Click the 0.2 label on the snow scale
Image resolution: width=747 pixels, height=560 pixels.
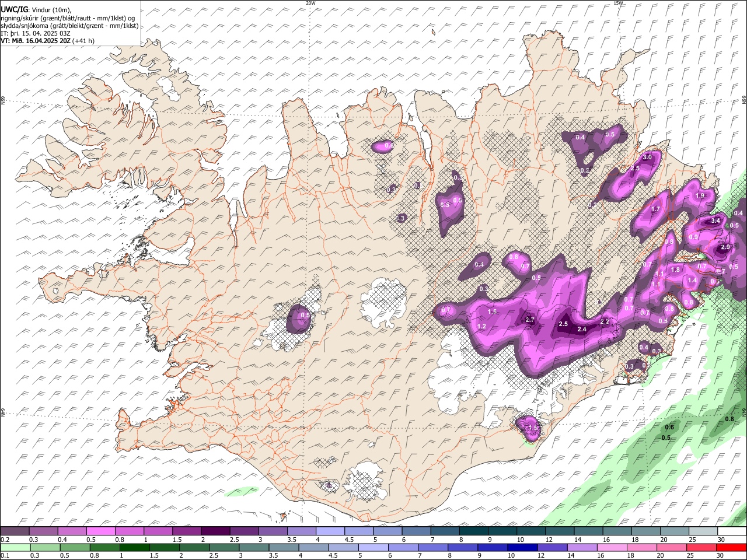click(5, 540)
